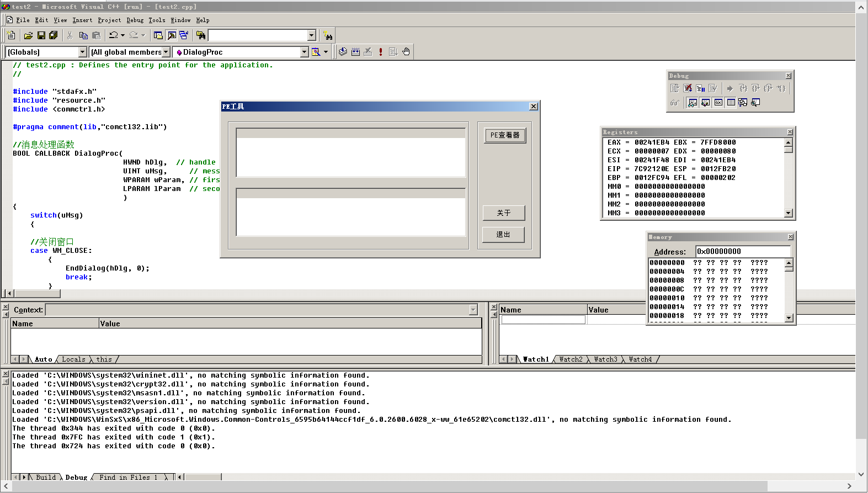The width and height of the screenshot is (868, 493).
Task: Insert a breakpoint with the hand icon
Action: (x=406, y=52)
